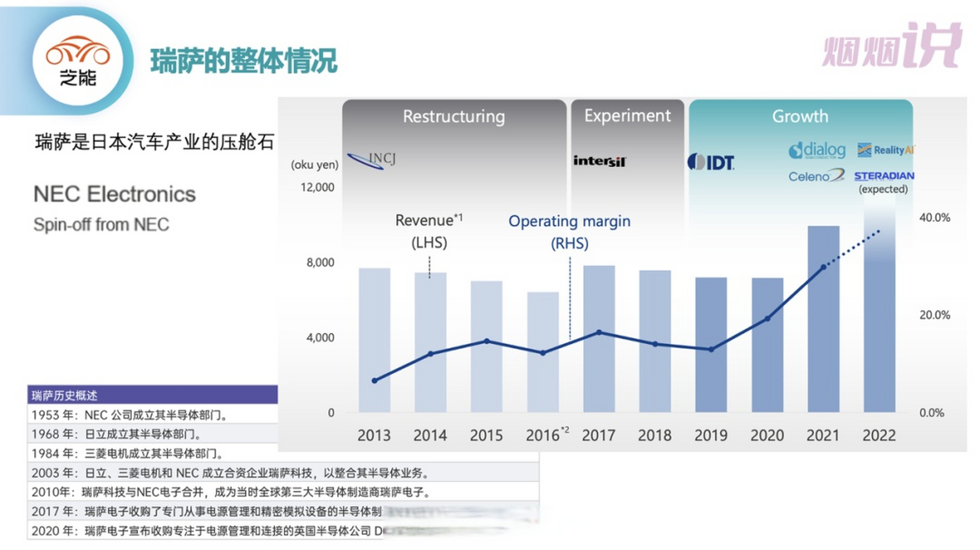980x550 pixels.
Task: Click the Spin-off from NEC text
Action: [x=101, y=225]
